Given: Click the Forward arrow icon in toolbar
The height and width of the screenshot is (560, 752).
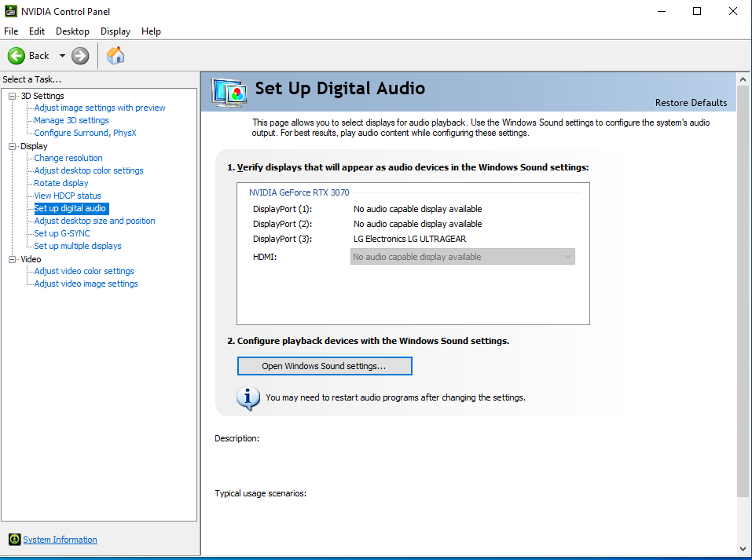Looking at the screenshot, I should (80, 56).
